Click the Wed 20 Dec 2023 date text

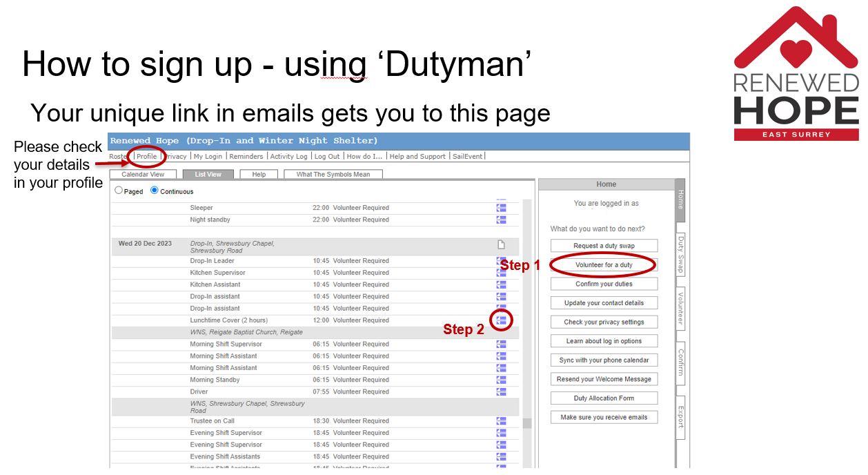(x=146, y=244)
